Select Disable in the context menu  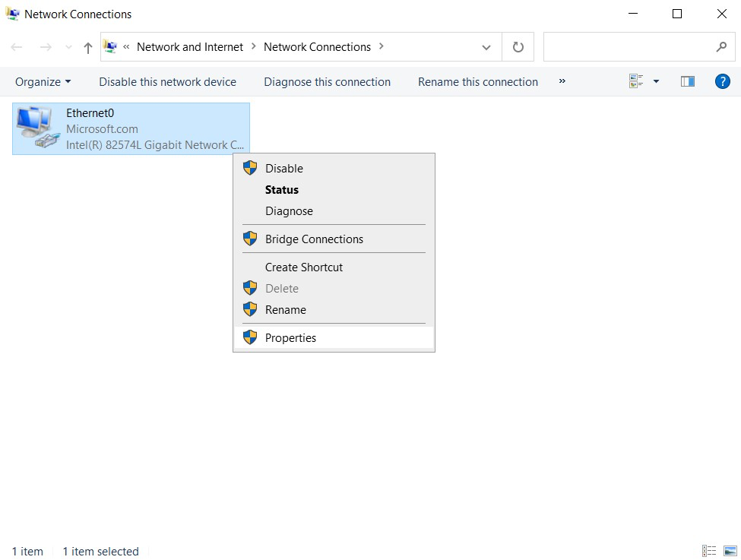point(334,168)
